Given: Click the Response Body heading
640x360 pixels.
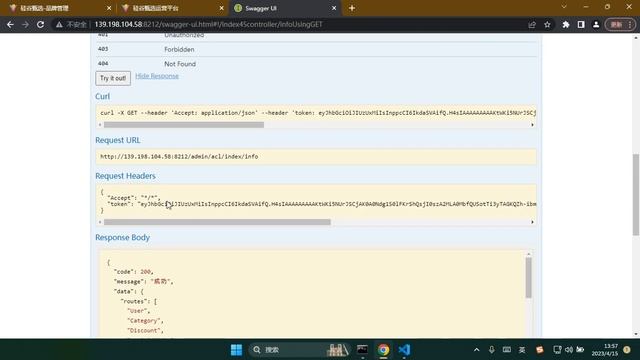Looking at the screenshot, I should [122, 238].
